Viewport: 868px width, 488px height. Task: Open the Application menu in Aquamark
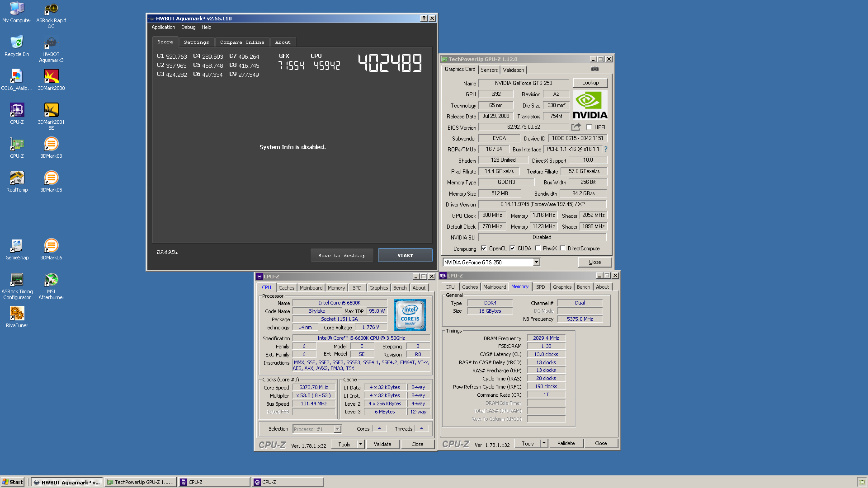pyautogui.click(x=163, y=27)
